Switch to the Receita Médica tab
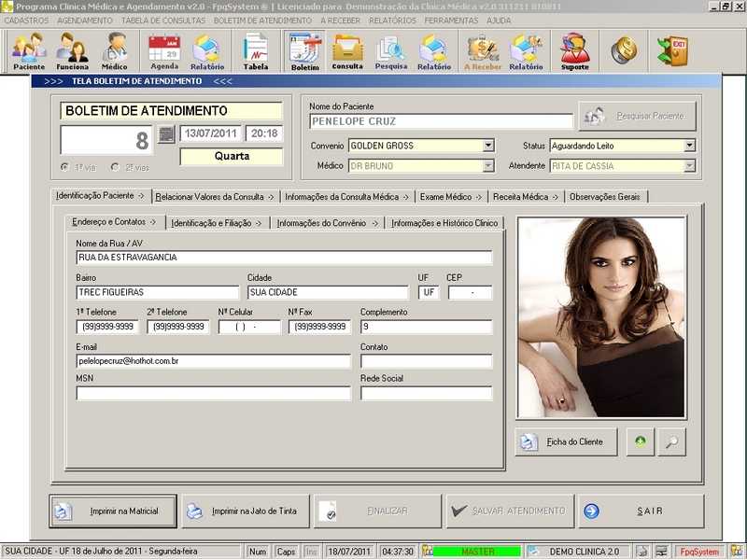Image resolution: width=747 pixels, height=560 pixels. 526,197
